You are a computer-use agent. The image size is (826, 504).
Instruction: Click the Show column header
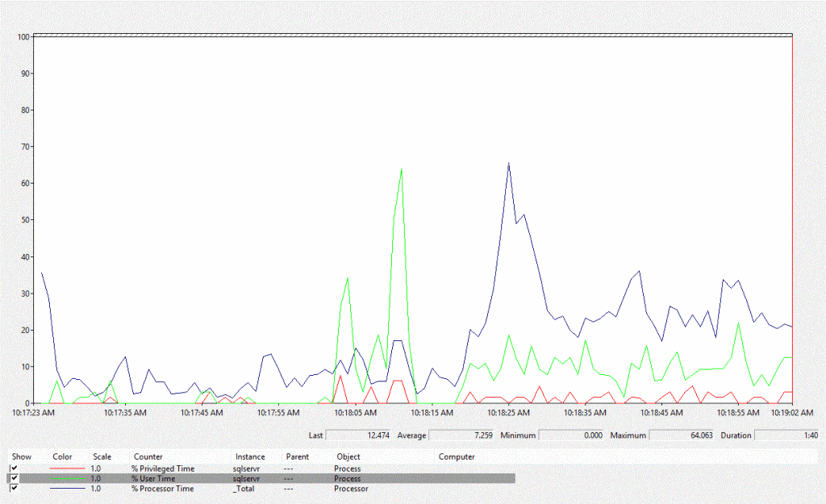click(21, 456)
